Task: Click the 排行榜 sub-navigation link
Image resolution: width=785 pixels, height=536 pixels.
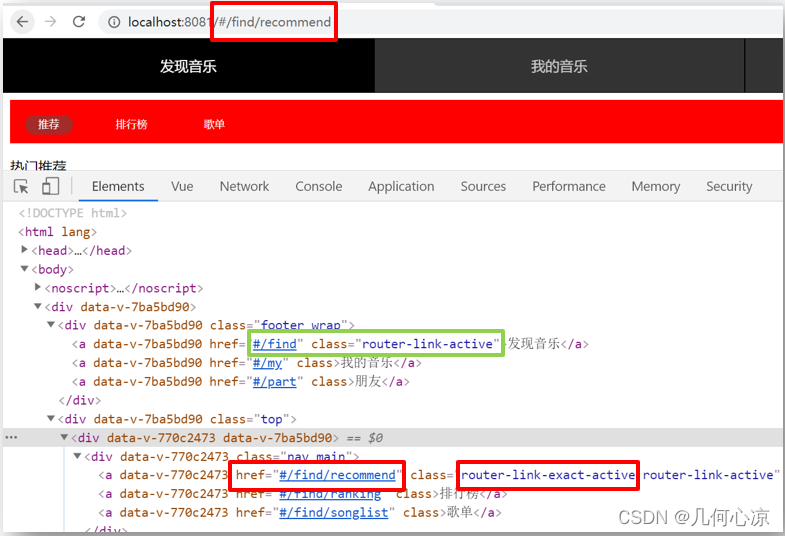Action: [132, 124]
